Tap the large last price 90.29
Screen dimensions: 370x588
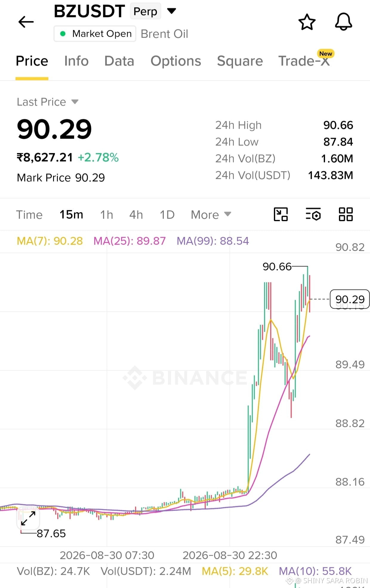point(54,129)
